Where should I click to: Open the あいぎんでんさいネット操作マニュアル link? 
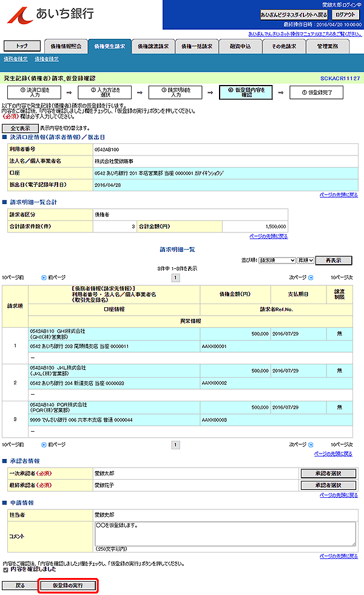(x=305, y=34)
